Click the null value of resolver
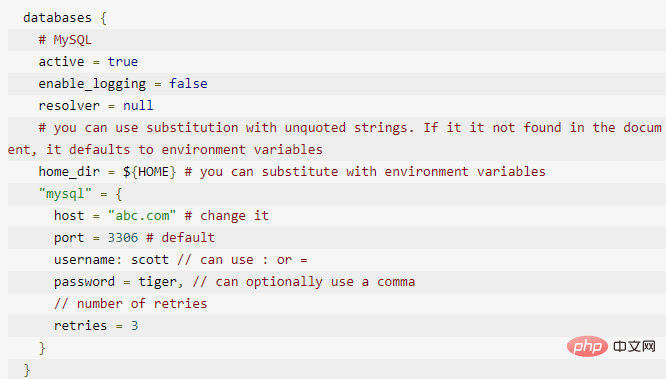The width and height of the screenshot is (666, 379). (138, 105)
